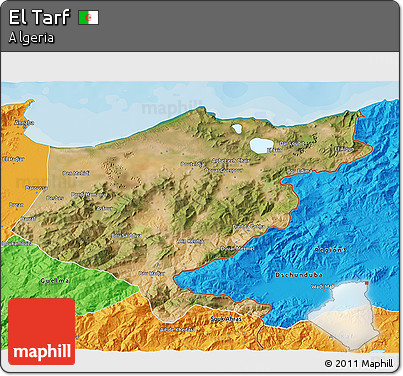Click the Algeria locator inset map
The image size is (403, 376).
coord(343,316)
